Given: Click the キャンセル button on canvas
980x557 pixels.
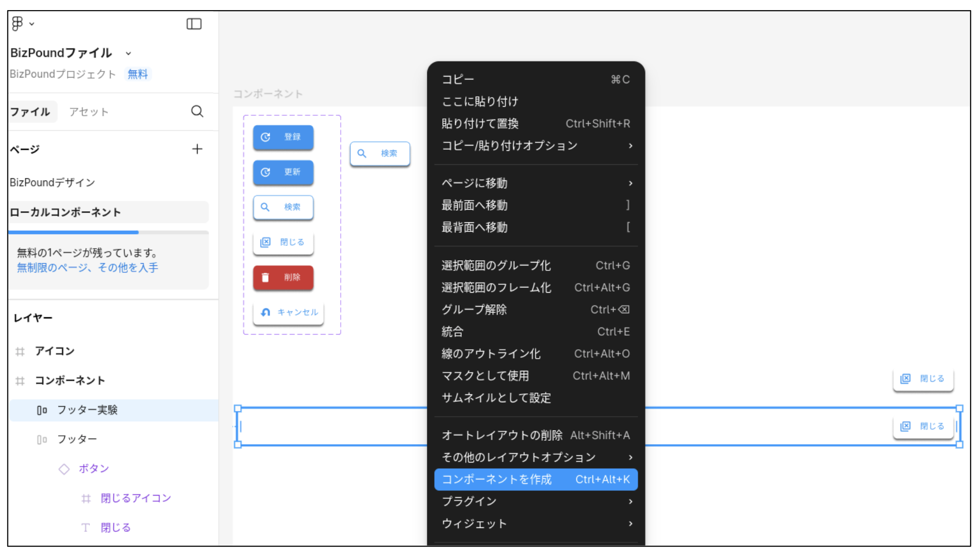Looking at the screenshot, I should [x=289, y=312].
